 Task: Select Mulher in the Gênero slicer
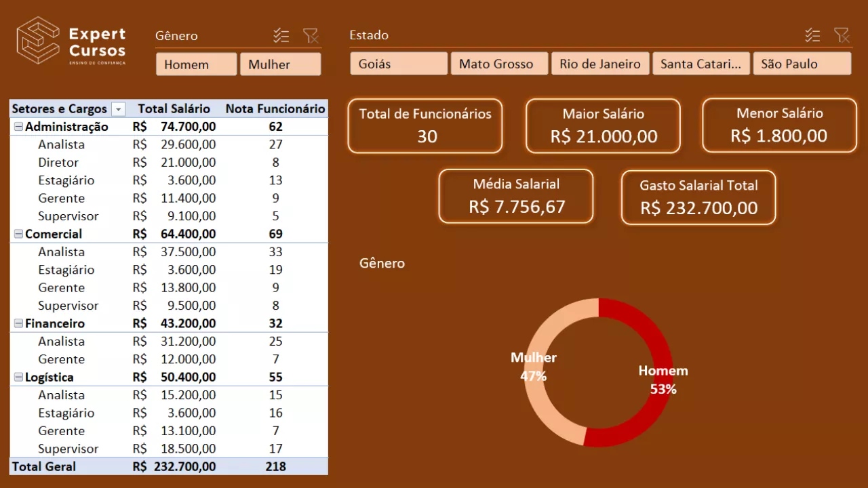pos(280,64)
